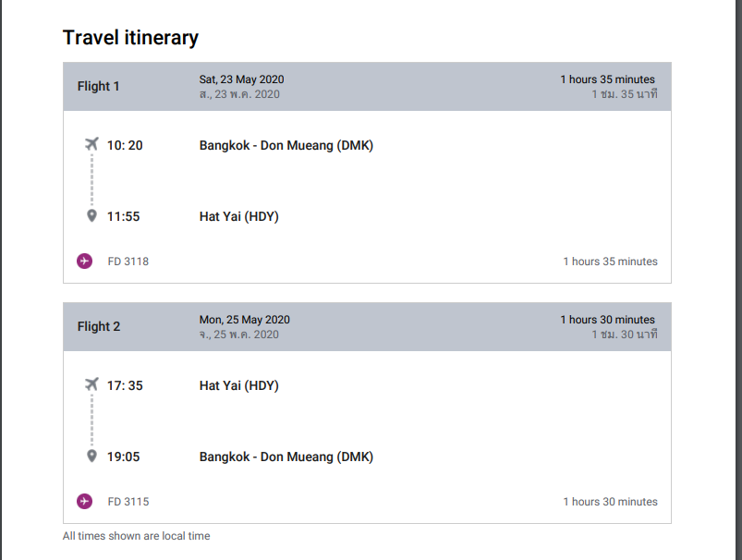742x560 pixels.
Task: Click the Flight 2 arrival location pin
Action: [x=91, y=457]
